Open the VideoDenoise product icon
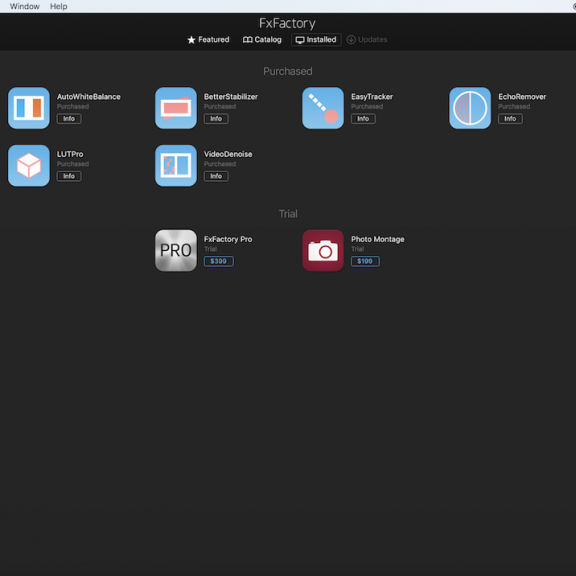This screenshot has height=576, width=576. point(176,166)
